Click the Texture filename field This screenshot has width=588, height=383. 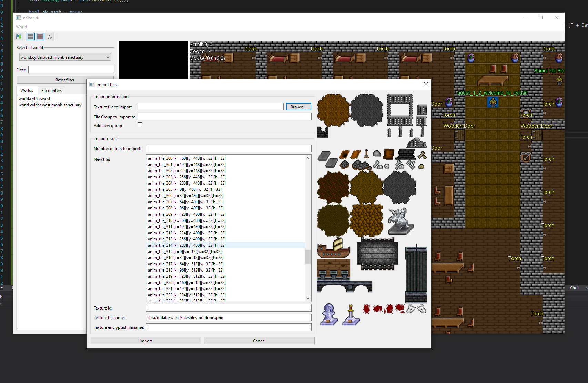pyautogui.click(x=229, y=317)
